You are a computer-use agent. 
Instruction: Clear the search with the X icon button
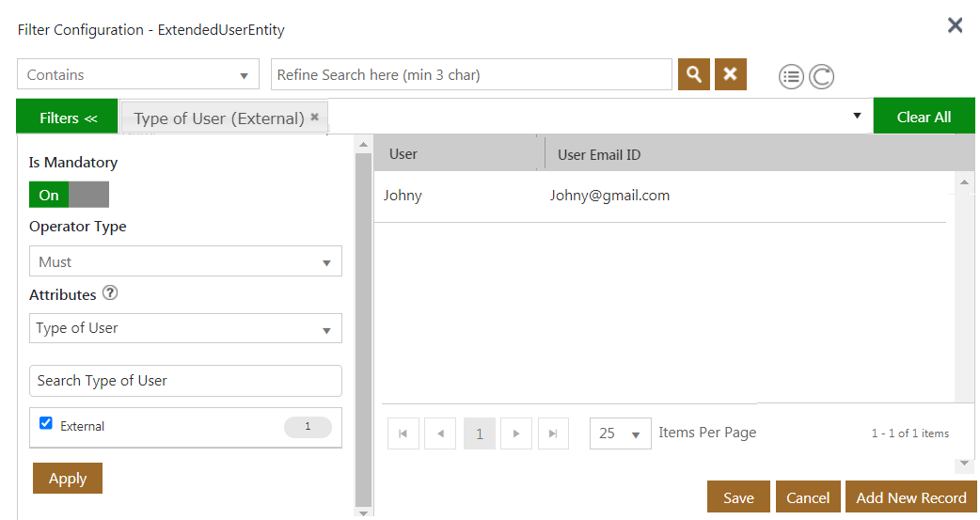click(x=730, y=74)
